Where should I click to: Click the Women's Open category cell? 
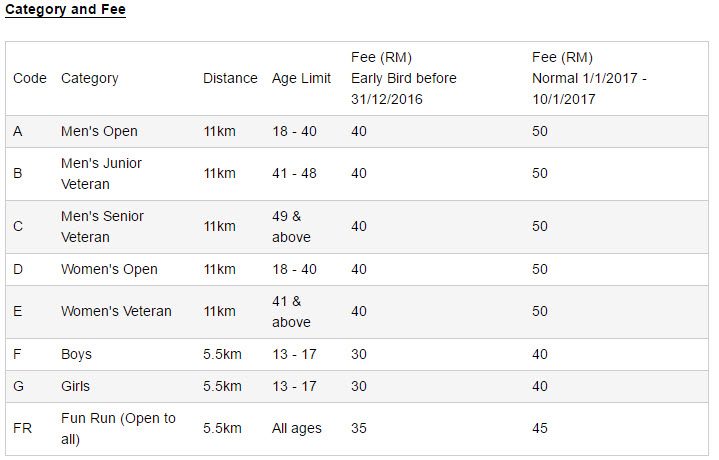point(109,269)
